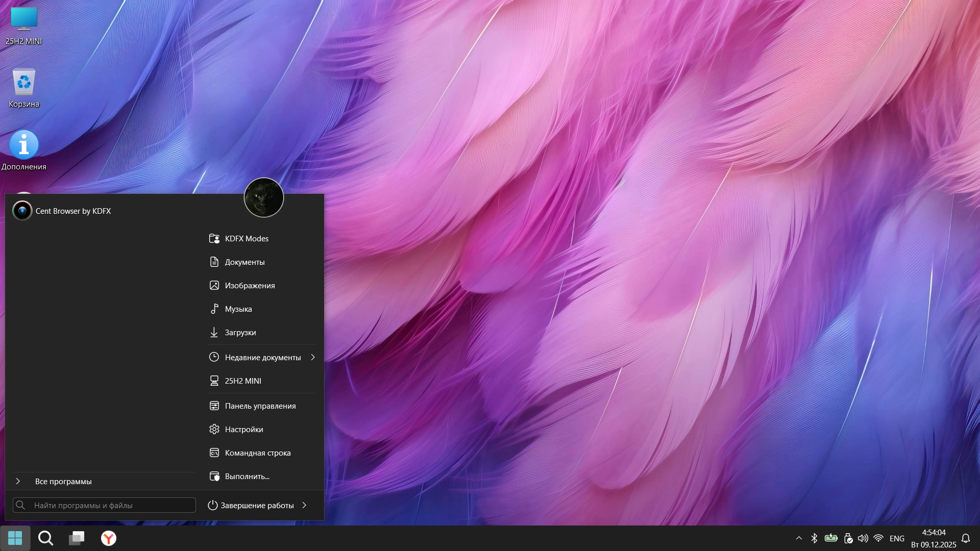Open the Выполнить... dialog
Screen dimensions: 980x551
pyautogui.click(x=247, y=476)
